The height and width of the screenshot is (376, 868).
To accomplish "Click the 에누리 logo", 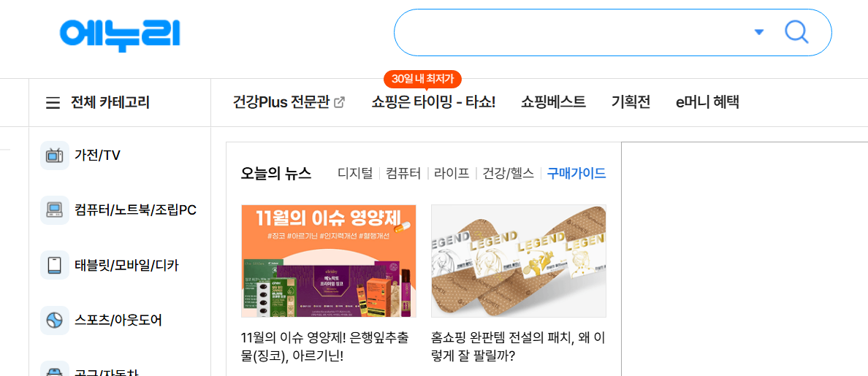I will tap(120, 33).
